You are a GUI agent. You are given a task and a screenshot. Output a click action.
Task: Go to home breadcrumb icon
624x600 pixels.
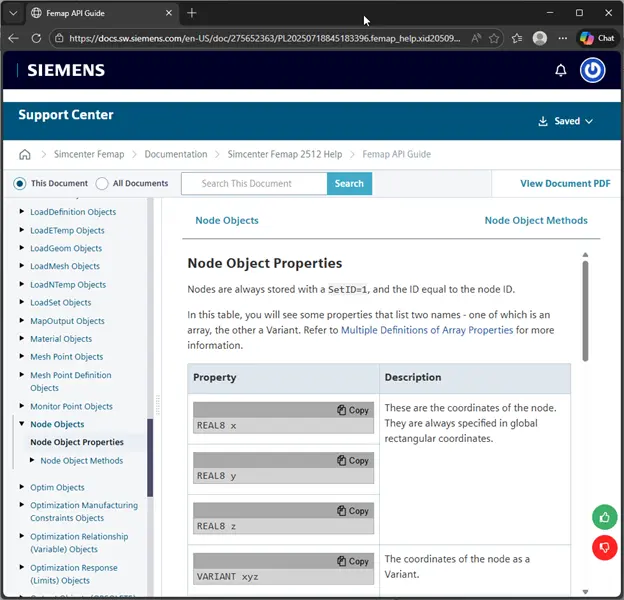(x=25, y=154)
